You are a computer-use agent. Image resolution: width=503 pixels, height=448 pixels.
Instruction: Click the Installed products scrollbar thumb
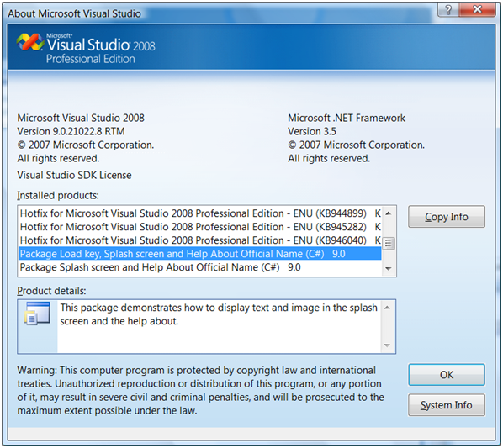click(389, 244)
